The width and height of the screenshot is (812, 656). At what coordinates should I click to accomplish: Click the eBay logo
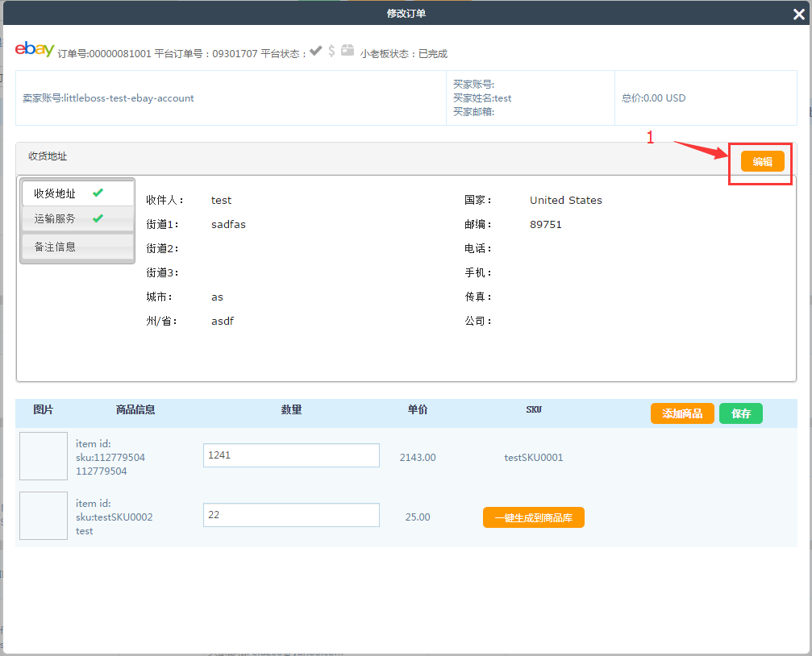tap(35, 49)
